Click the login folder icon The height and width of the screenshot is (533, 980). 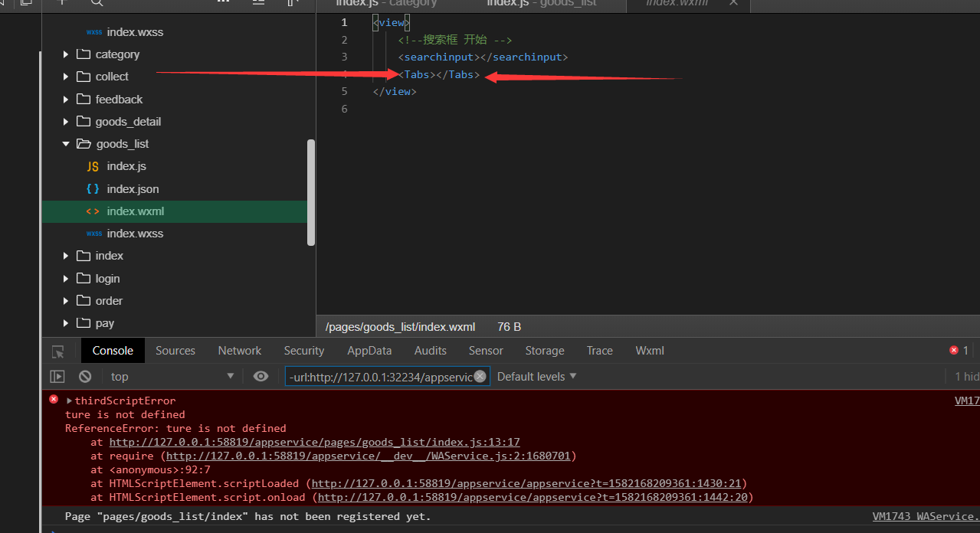tap(84, 279)
